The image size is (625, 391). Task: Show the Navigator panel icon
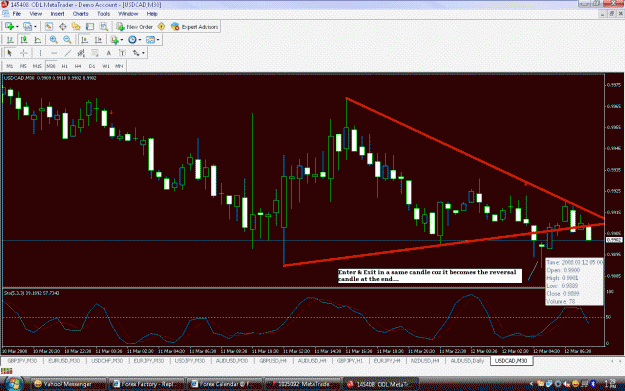pos(76,27)
